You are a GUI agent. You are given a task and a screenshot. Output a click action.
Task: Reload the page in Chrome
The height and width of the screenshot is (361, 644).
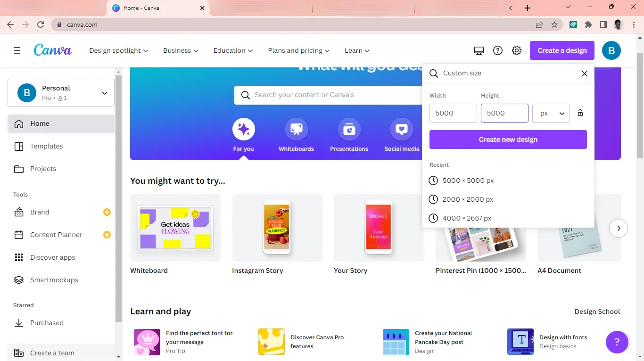coord(41,25)
